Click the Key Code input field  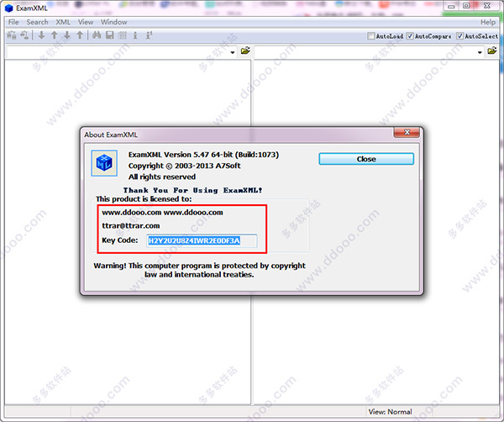click(202, 240)
